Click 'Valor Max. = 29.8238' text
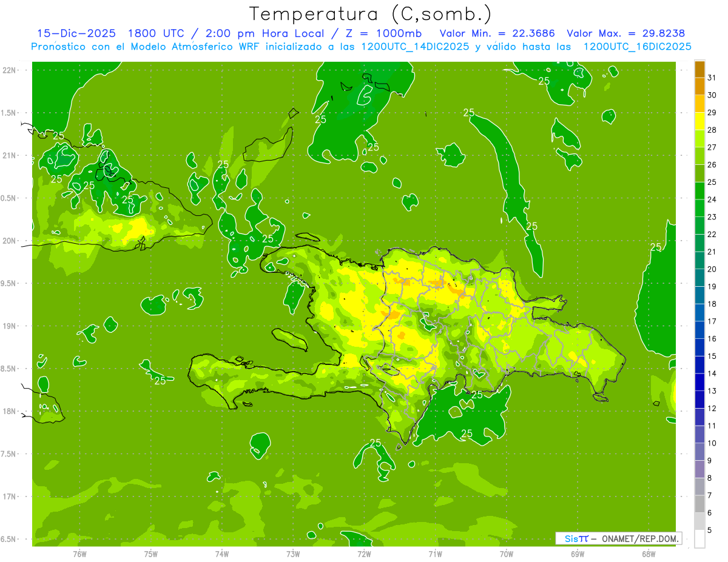The image size is (728, 562). (x=625, y=33)
